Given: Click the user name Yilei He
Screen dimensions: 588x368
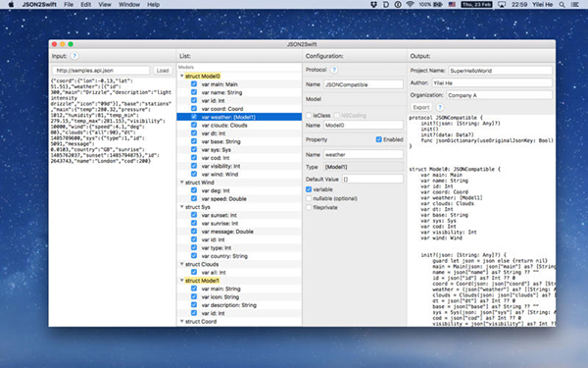Looking at the screenshot, I should point(543,5).
